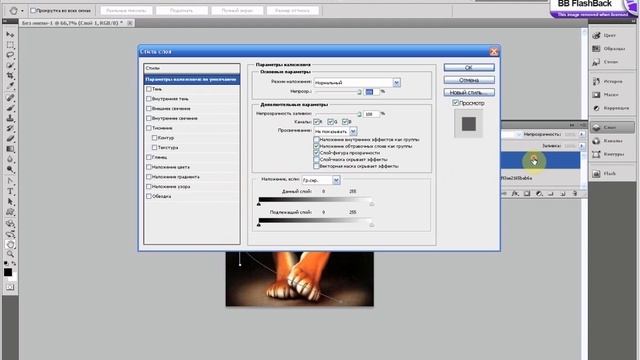640x360 pixels.
Task: Enable the Обводка (Stroke) checkbox
Action: [x=149, y=196]
